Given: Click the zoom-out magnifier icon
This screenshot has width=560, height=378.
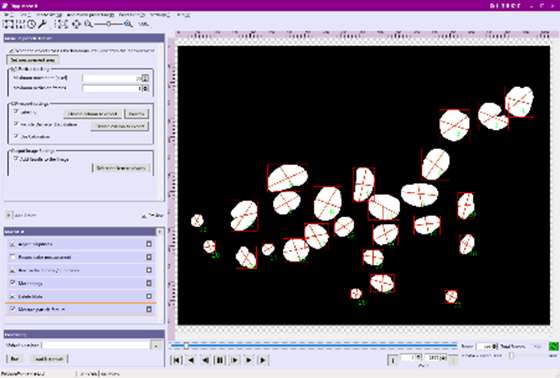Looking at the screenshot, I should pyautogui.click(x=89, y=24).
